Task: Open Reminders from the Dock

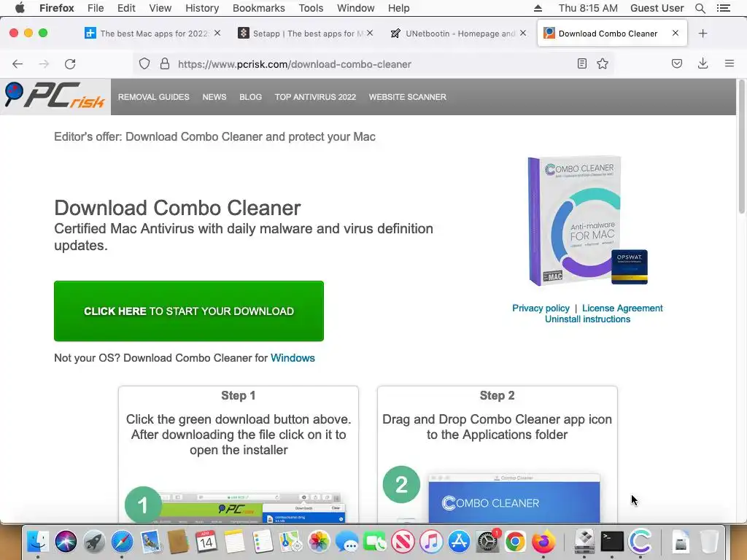Action: click(262, 542)
